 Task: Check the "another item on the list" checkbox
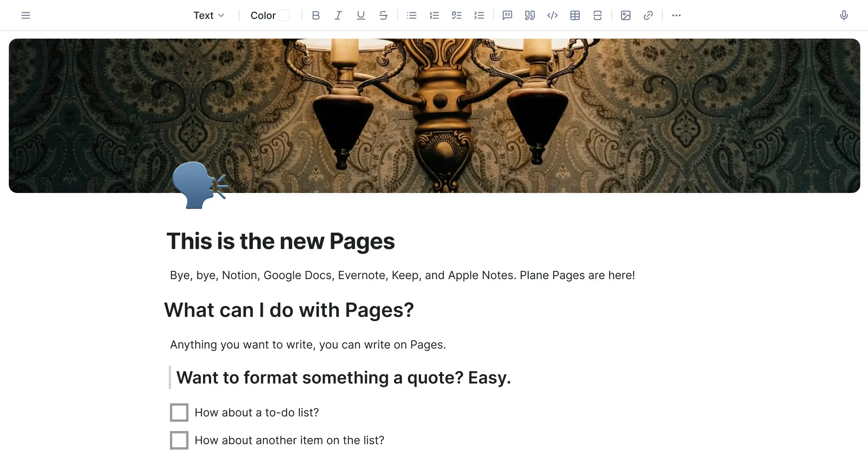[x=179, y=440]
